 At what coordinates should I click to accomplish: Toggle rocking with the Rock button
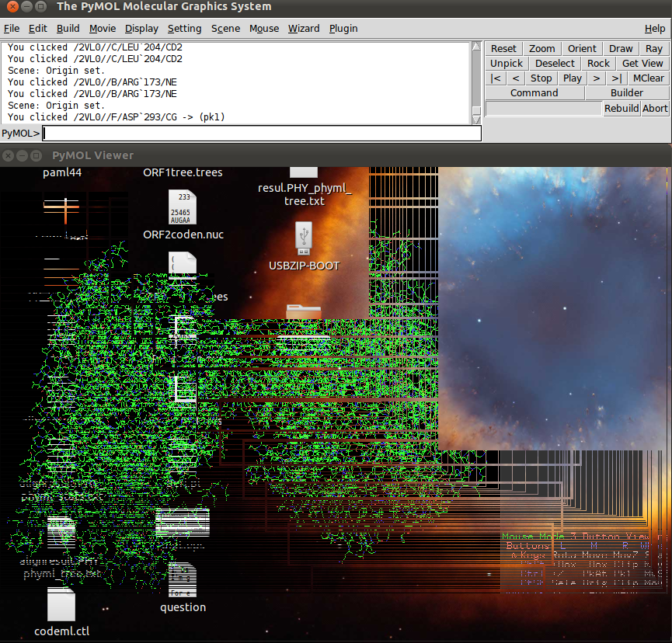click(598, 64)
